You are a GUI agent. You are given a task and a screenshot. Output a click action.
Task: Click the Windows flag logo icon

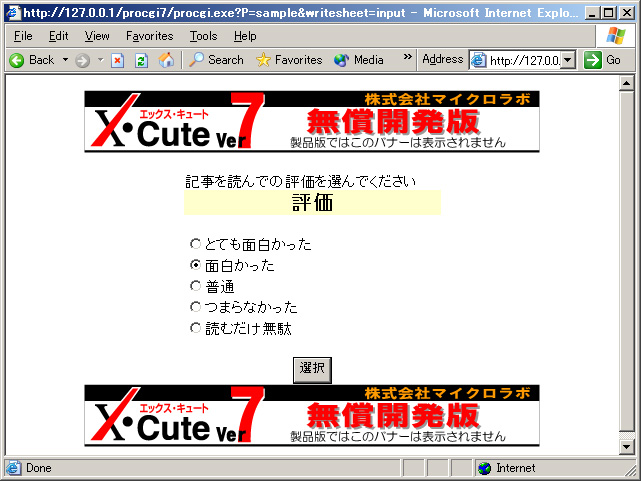pyautogui.click(x=616, y=36)
